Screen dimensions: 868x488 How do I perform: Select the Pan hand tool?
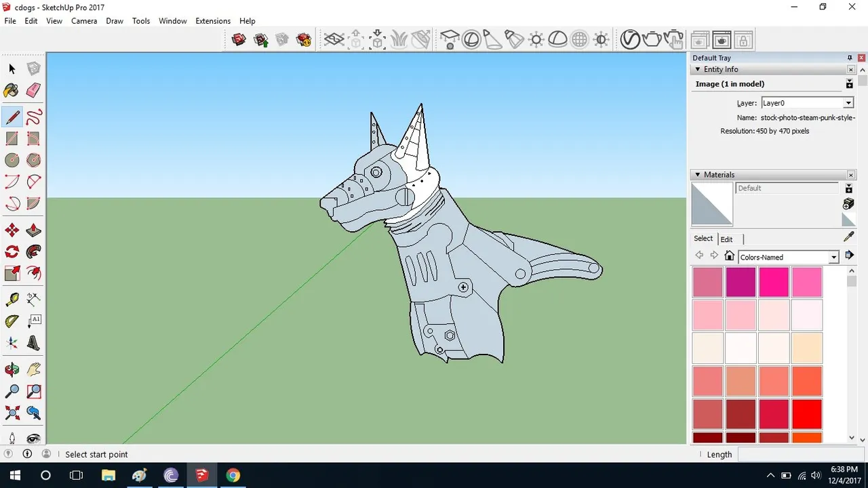[34, 370]
